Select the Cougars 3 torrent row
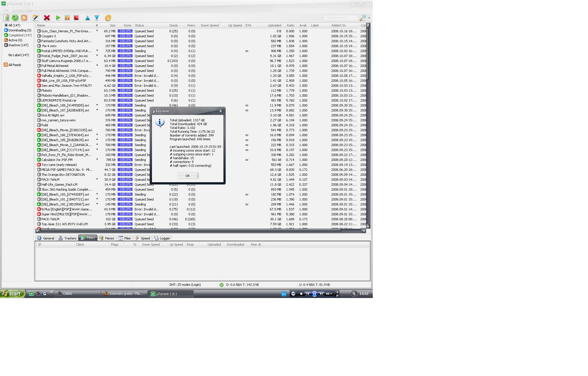Screen dimensions: 588x376 (201, 36)
